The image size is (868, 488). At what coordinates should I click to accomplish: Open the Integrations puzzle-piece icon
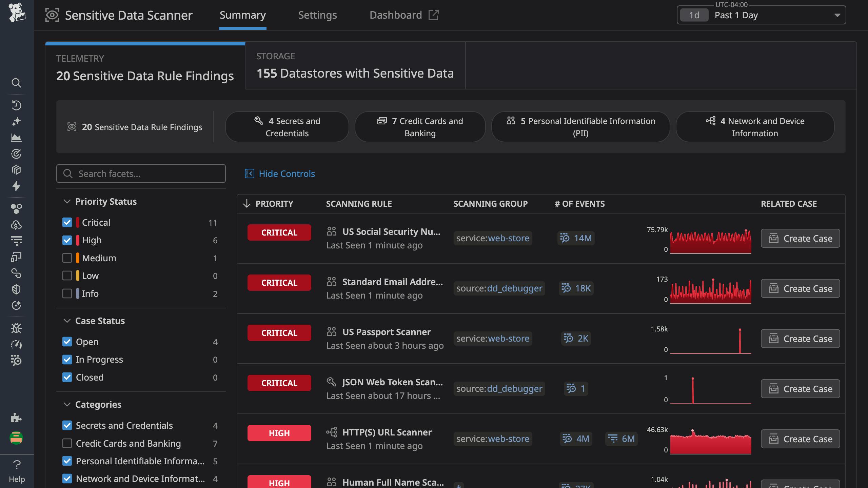[x=16, y=418]
